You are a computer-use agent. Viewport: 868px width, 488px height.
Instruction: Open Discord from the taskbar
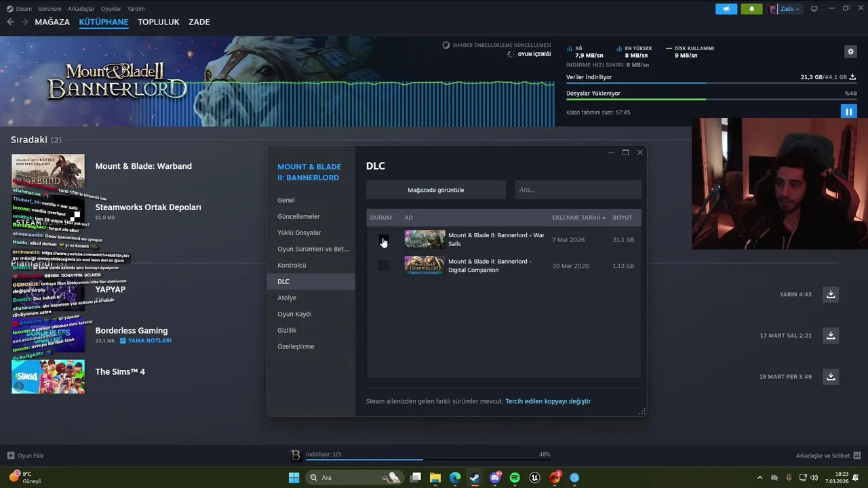tap(495, 478)
